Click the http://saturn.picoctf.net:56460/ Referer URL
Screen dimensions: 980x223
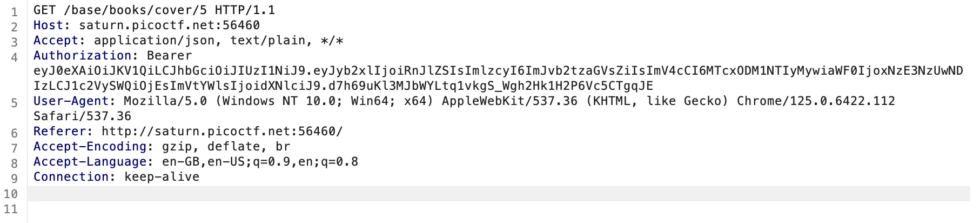[221, 132]
